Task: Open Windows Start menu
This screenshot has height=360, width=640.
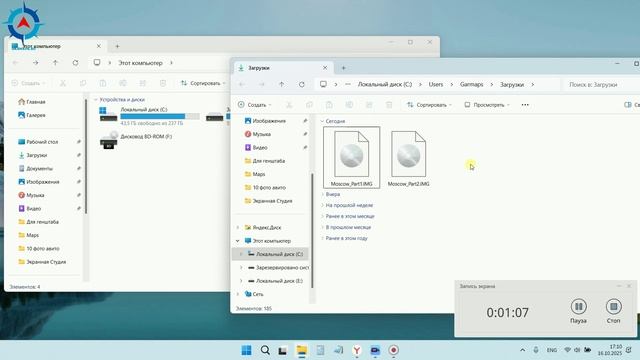Action: pyautogui.click(x=247, y=350)
